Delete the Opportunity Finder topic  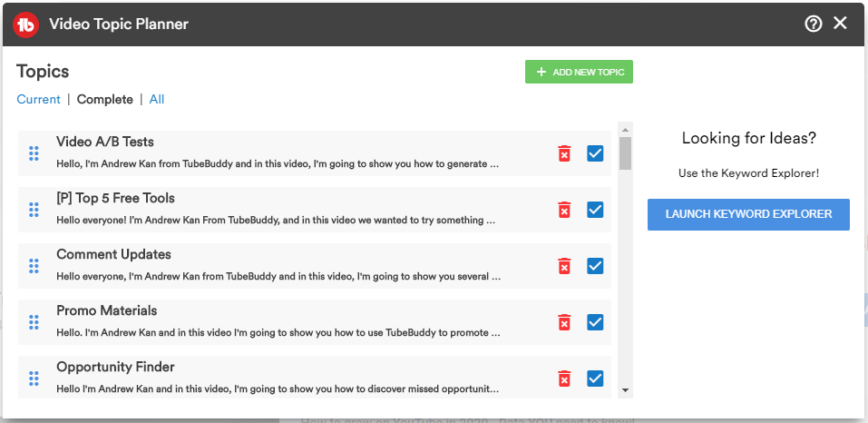click(x=564, y=379)
